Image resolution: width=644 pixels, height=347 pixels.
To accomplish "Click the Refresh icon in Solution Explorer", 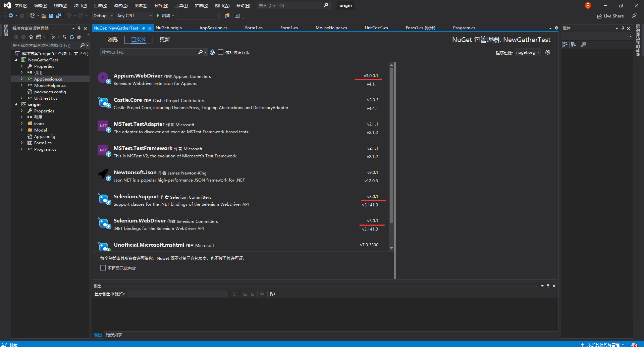I will (x=71, y=37).
